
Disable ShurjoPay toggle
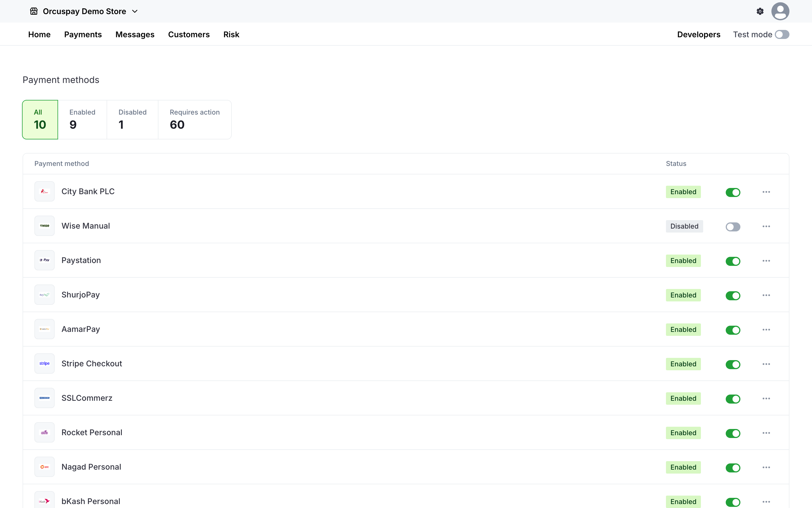click(733, 296)
